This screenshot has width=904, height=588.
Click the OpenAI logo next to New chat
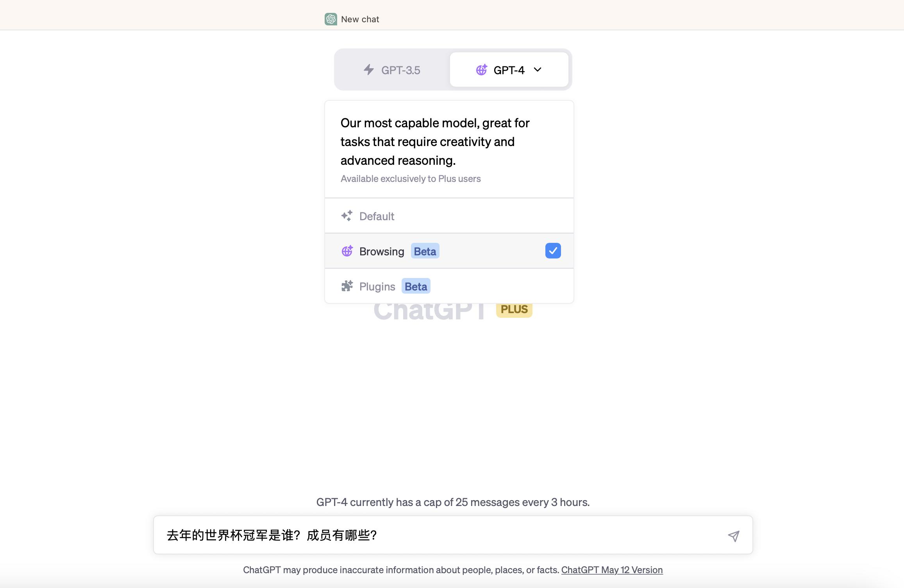(331, 19)
